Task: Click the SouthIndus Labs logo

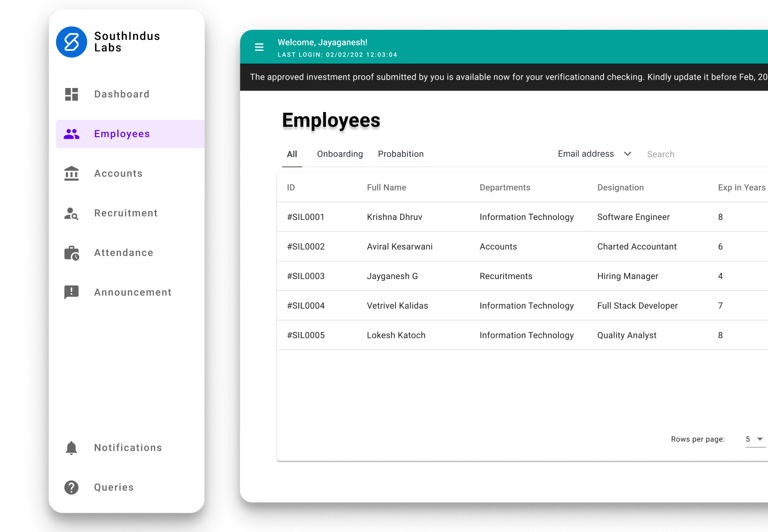Action: click(x=72, y=42)
